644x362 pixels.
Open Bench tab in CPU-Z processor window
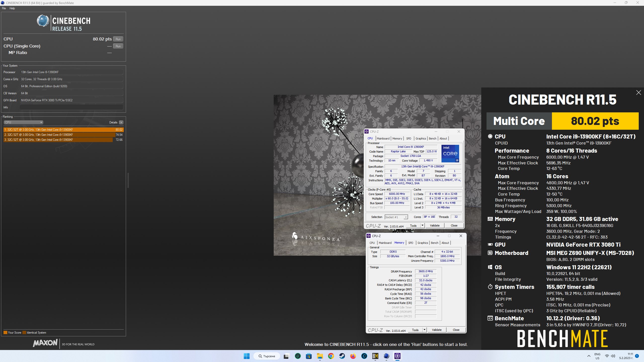point(432,139)
